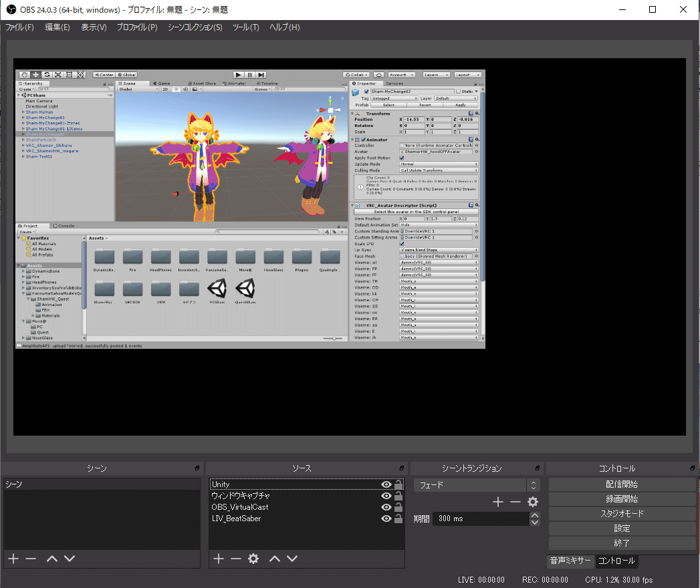700x588 pixels.
Task: Lock the LIV_BeatSaber source with its padlock
Action: pos(398,518)
